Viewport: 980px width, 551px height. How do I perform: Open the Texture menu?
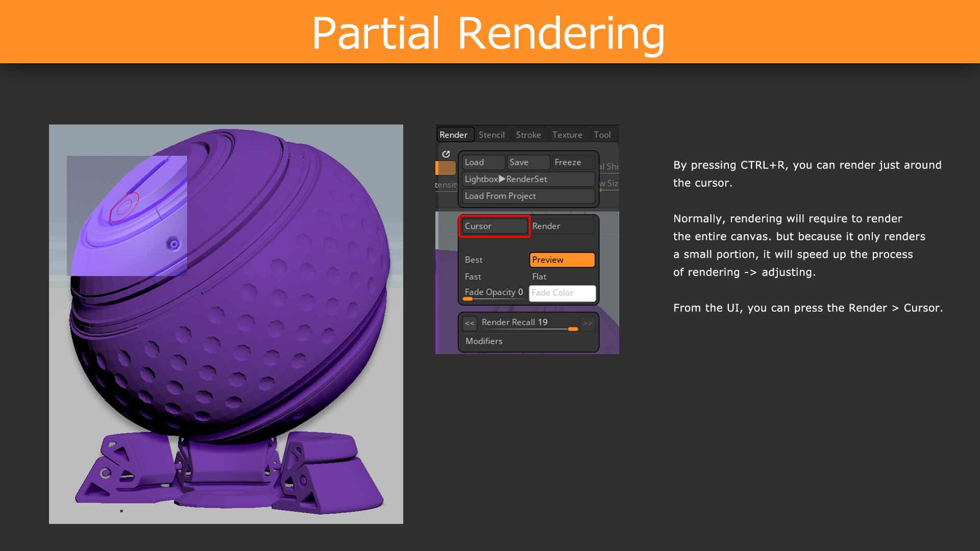567,135
